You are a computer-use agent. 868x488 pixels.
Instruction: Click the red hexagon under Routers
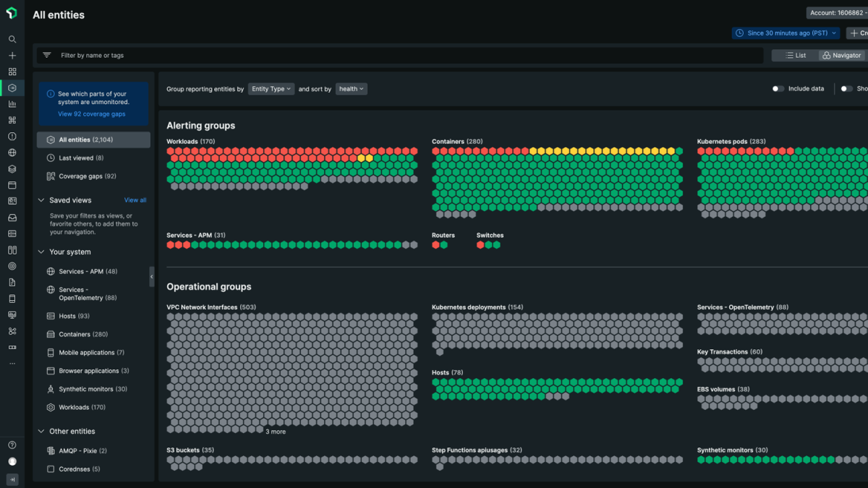coord(436,245)
